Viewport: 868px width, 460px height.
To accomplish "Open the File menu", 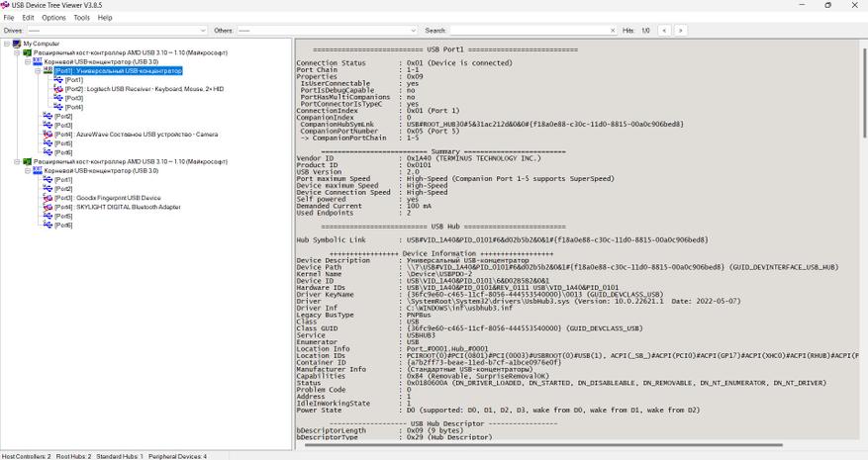I will 9,18.
